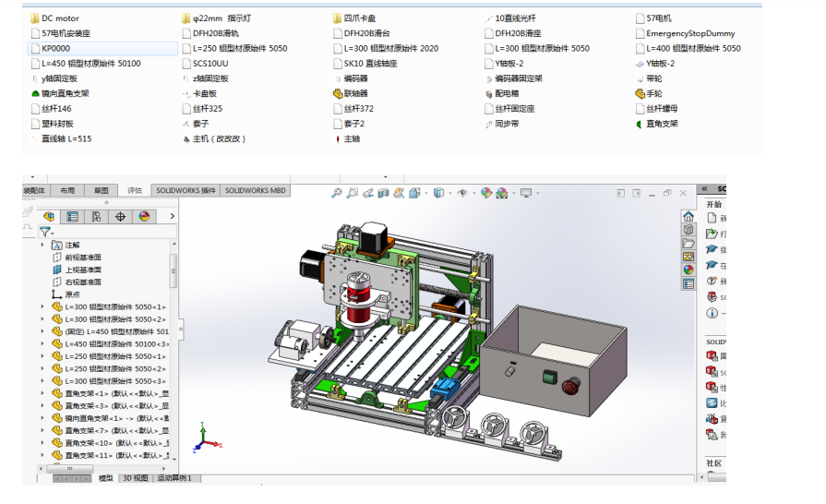Open the Design Library icon in task pane
Viewport: 826px width, 504px height.
(x=688, y=229)
